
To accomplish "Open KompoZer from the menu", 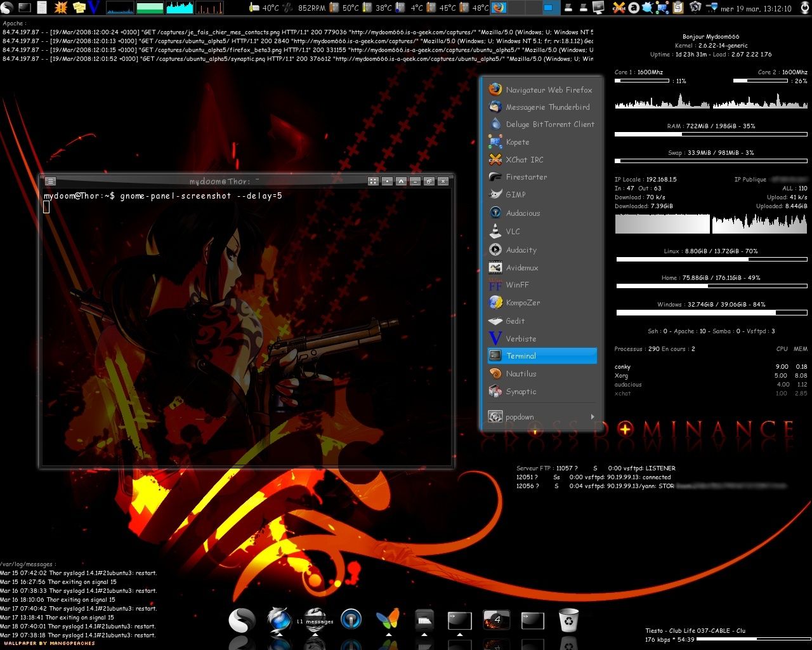I will click(x=542, y=303).
